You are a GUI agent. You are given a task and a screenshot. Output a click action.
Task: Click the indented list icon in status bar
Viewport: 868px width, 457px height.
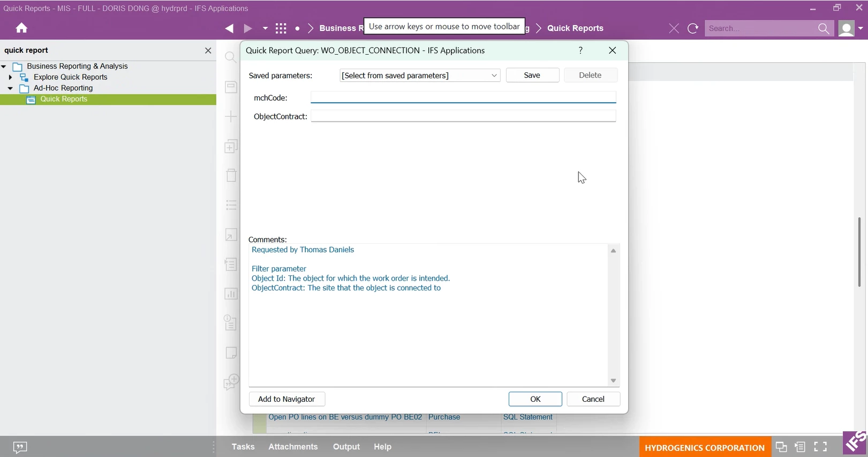pyautogui.click(x=800, y=447)
